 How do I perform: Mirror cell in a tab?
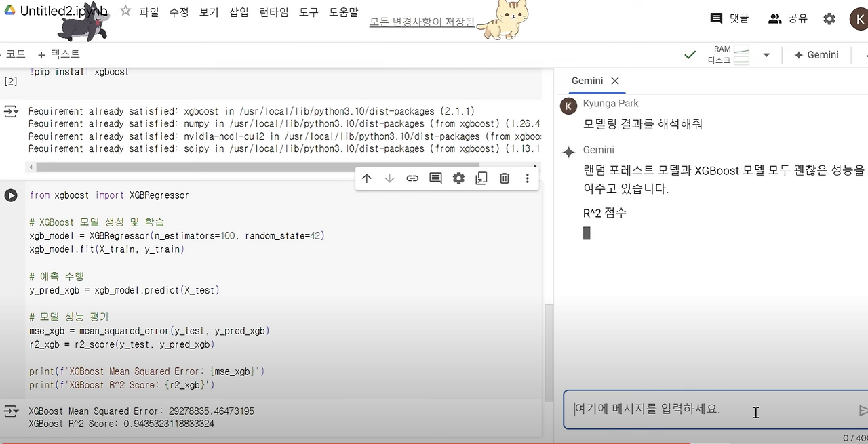[481, 178]
